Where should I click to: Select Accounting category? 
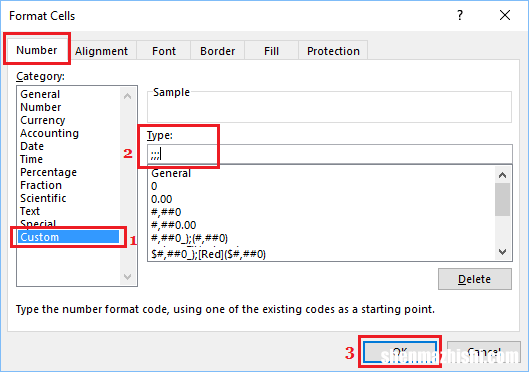pos(69,133)
